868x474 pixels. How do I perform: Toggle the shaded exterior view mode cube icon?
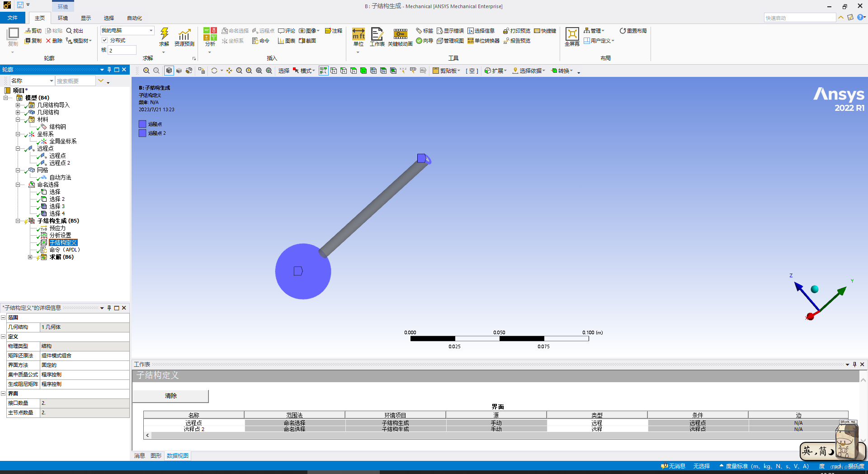point(169,71)
